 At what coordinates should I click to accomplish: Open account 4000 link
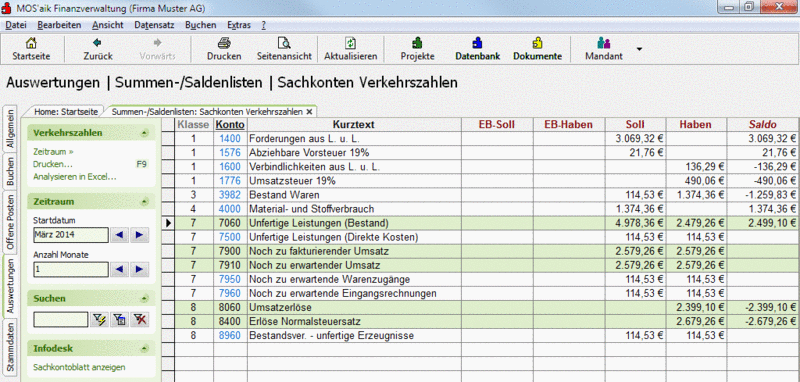tap(230, 209)
